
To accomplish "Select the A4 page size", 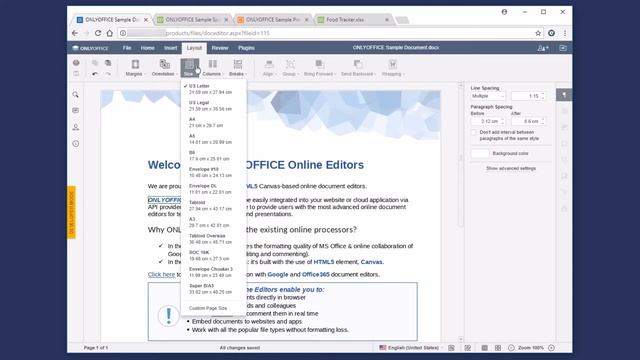I will click(213, 122).
